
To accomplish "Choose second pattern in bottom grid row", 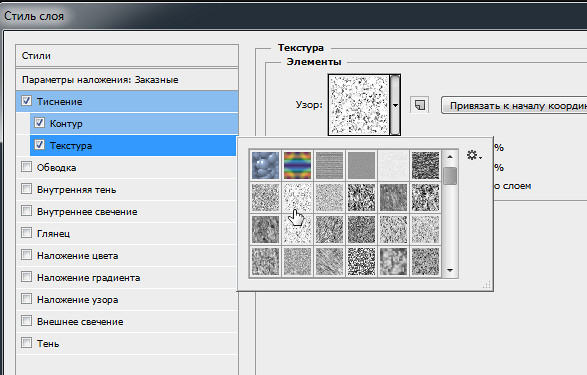I will [297, 261].
